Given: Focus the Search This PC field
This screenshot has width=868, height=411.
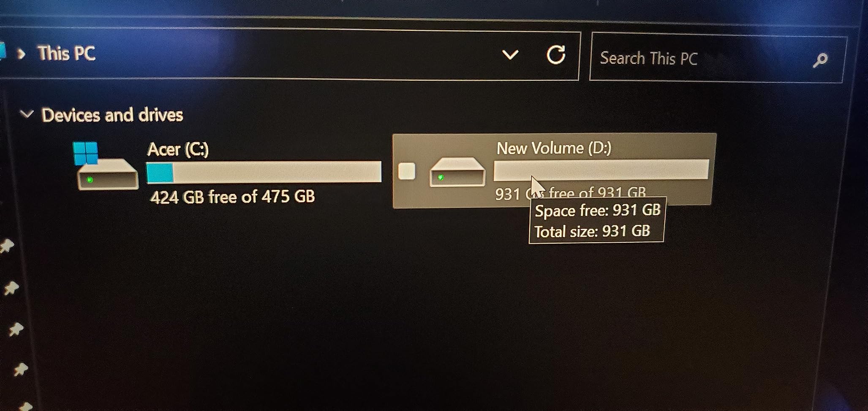Looking at the screenshot, I should coord(701,58).
